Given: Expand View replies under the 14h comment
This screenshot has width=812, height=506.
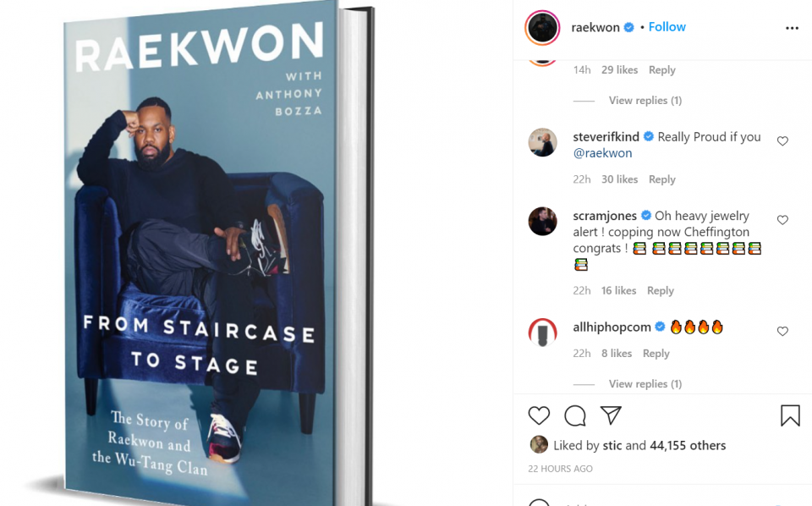Looking at the screenshot, I should [645, 101].
